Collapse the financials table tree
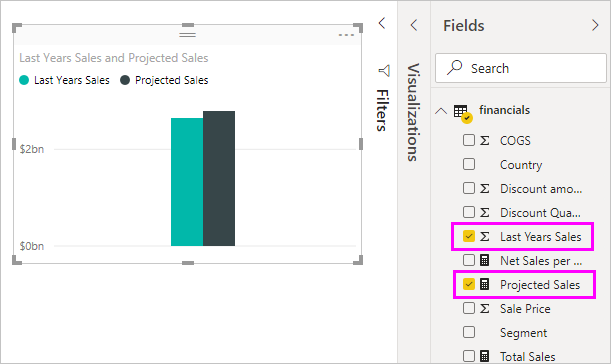This screenshot has width=611, height=364. pos(441,111)
